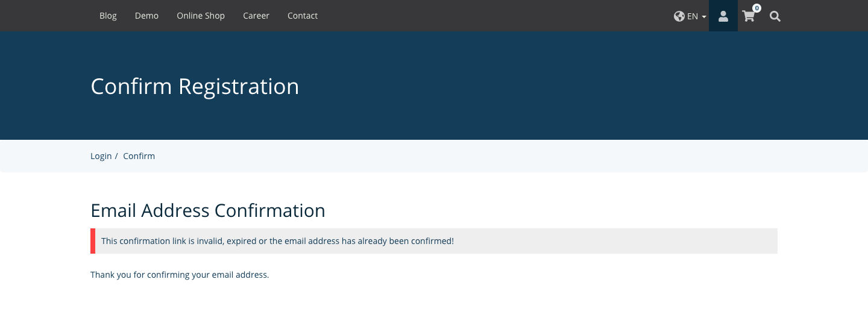Open the user account icon
The width and height of the screenshot is (868, 335).
click(723, 16)
